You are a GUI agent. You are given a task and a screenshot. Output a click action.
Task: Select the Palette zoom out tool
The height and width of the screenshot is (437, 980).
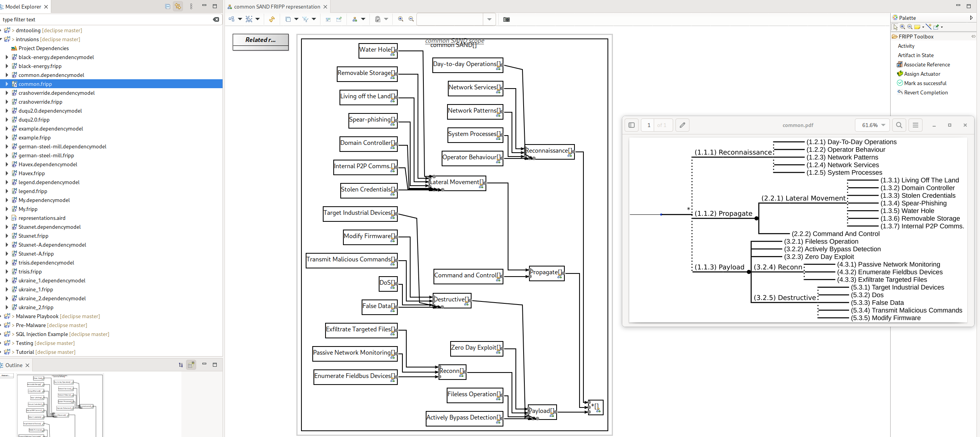pyautogui.click(x=910, y=27)
